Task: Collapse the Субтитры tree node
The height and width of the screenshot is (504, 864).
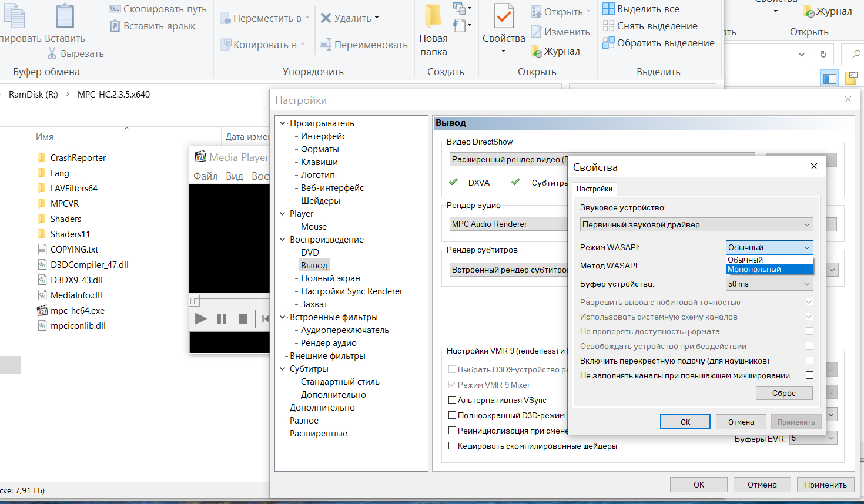Action: [283, 369]
